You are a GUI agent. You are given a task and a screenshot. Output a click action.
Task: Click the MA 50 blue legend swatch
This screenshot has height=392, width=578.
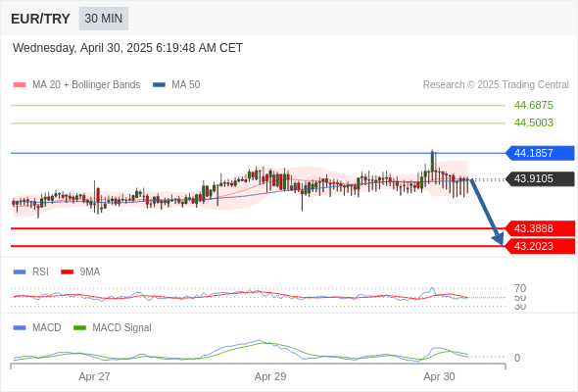pyautogui.click(x=159, y=85)
